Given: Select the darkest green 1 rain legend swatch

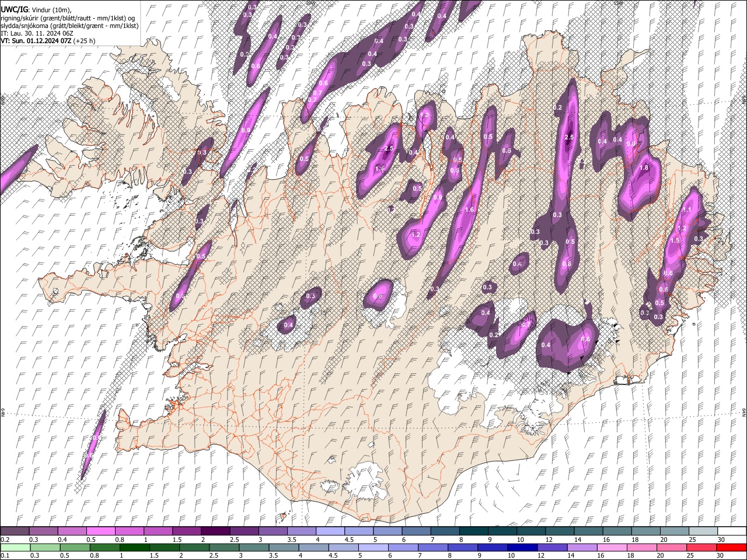Looking at the screenshot, I should [x=134, y=548].
